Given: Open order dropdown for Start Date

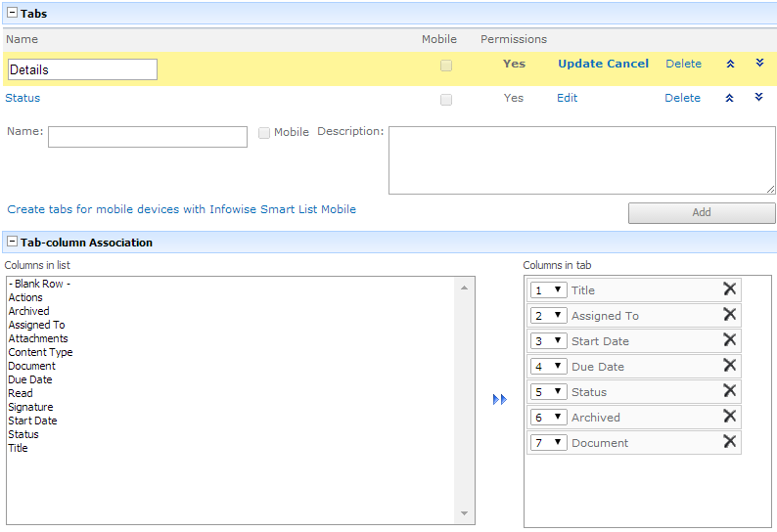Looking at the screenshot, I should (549, 340).
